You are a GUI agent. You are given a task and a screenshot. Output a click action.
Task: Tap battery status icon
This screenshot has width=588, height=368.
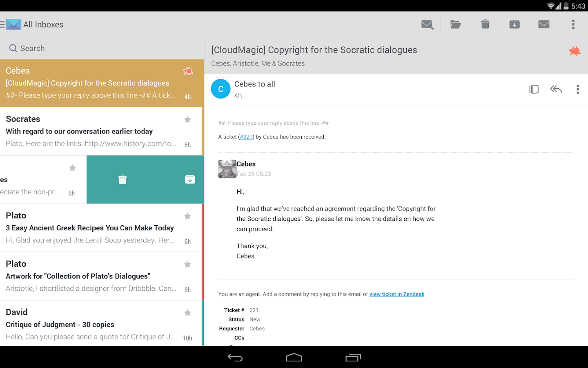566,6
